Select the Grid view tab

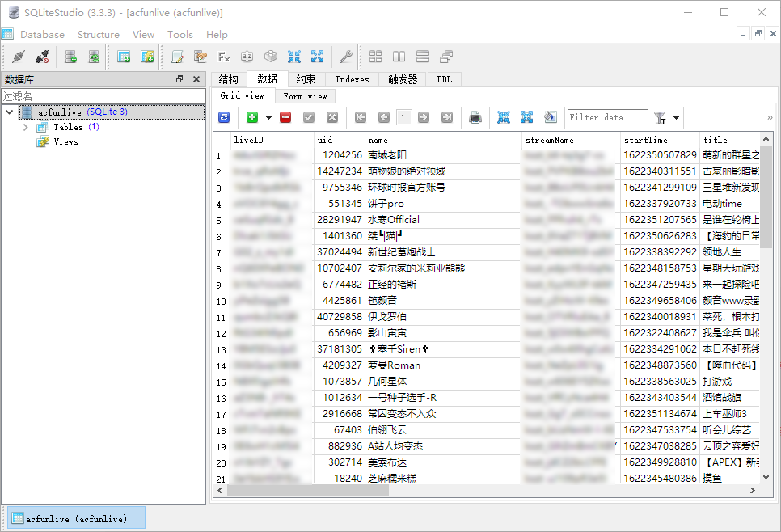tap(242, 95)
